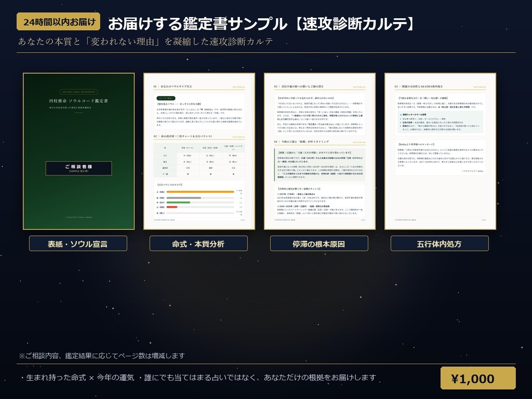Select the 停滞の根本原因 label
Screen dimensions: 532x399
(x=319, y=243)
